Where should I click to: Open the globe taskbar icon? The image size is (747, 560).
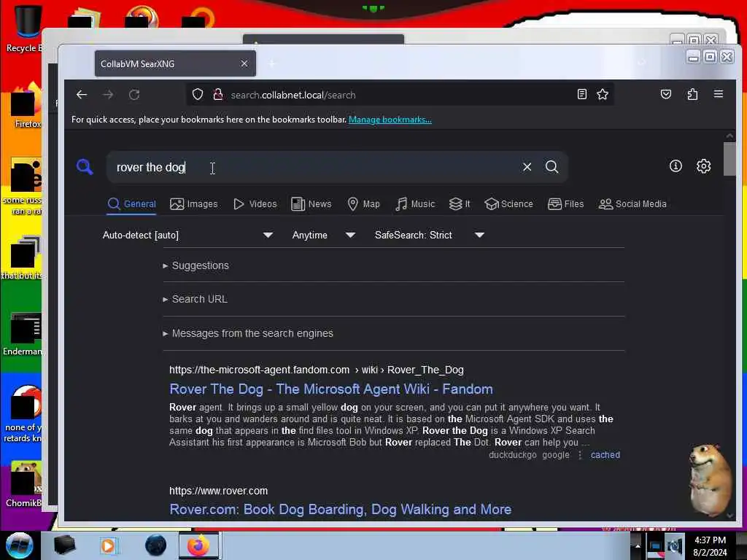(x=155, y=545)
